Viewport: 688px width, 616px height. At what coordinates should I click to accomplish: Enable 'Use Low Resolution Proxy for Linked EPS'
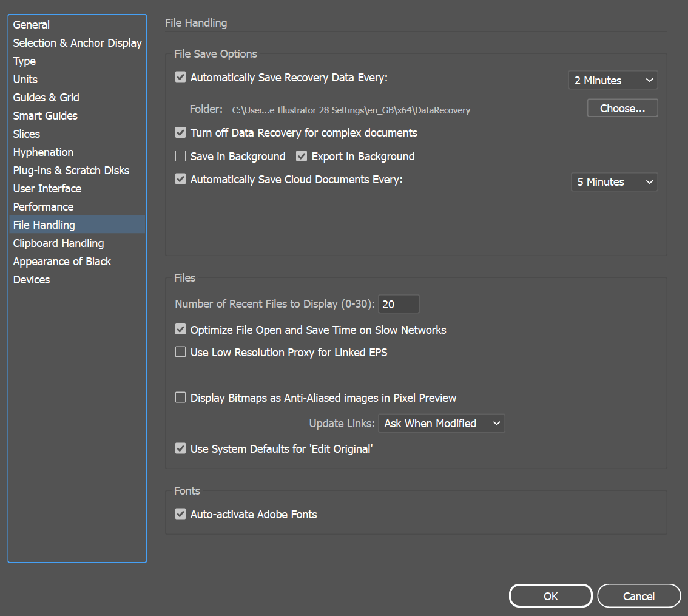[180, 352]
